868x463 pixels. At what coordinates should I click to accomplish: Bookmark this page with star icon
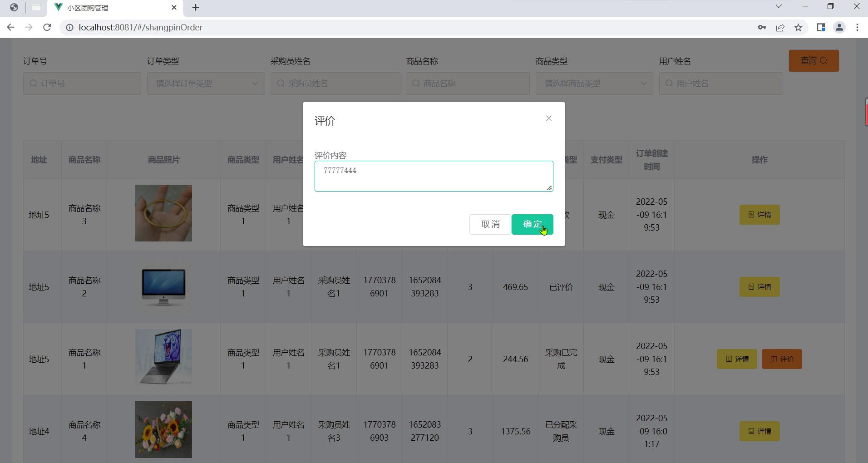coord(798,28)
